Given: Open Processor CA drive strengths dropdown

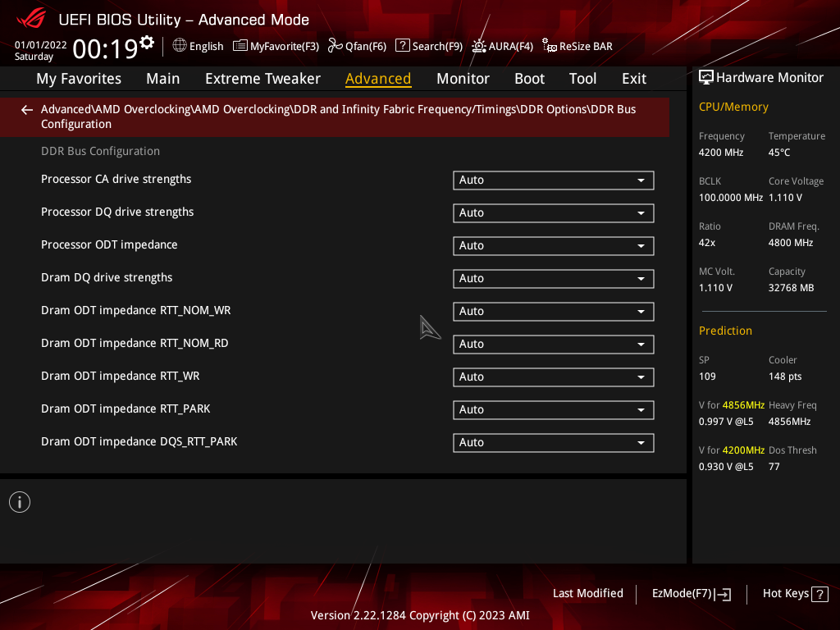Looking at the screenshot, I should tap(554, 180).
